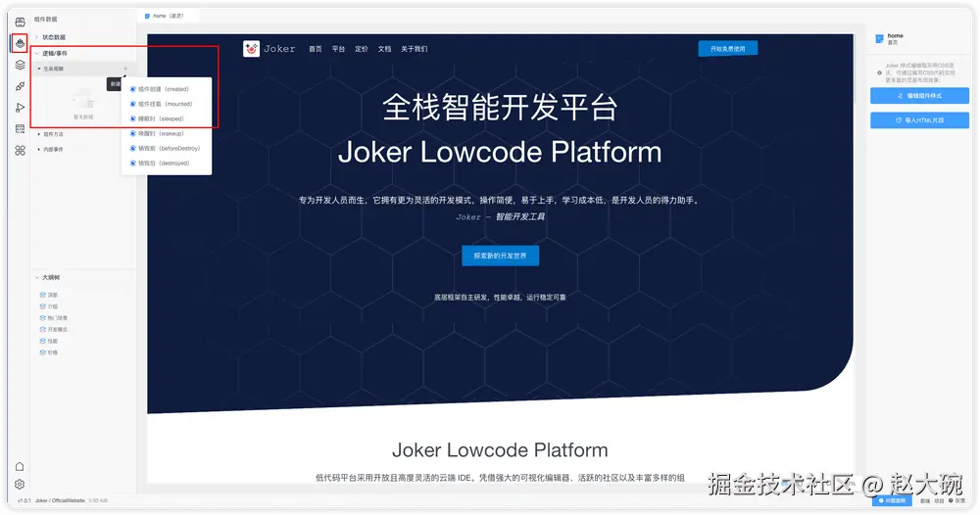Click the 编辑组件样式 button in right panel
The height and width of the screenshot is (515, 980).
click(x=919, y=96)
